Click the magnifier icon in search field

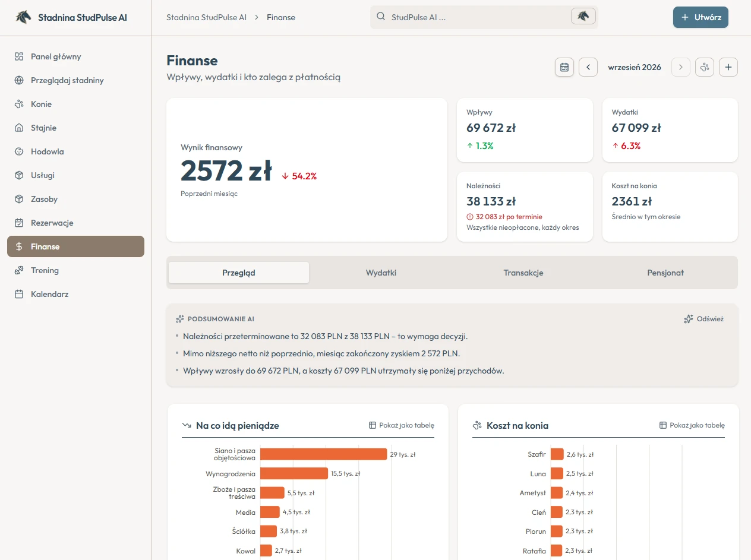click(x=381, y=17)
